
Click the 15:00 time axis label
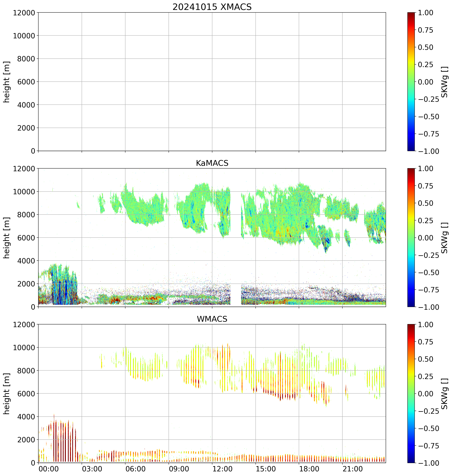(x=266, y=469)
